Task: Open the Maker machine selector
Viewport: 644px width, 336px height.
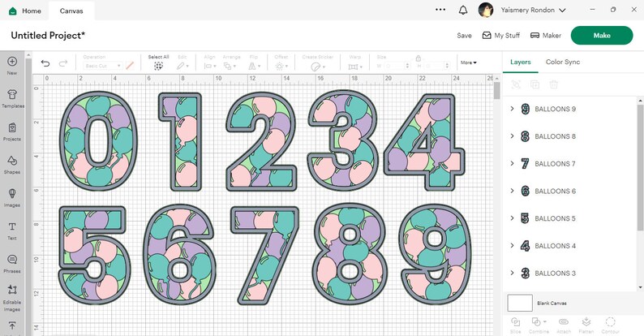Action: coord(546,36)
